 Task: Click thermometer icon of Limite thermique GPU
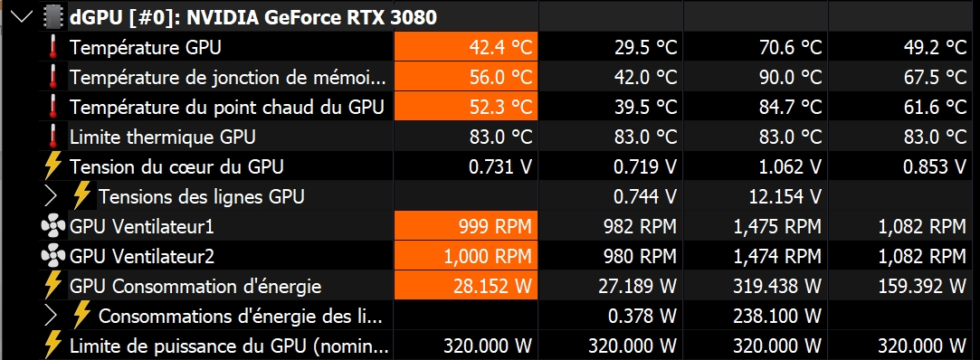[53, 137]
